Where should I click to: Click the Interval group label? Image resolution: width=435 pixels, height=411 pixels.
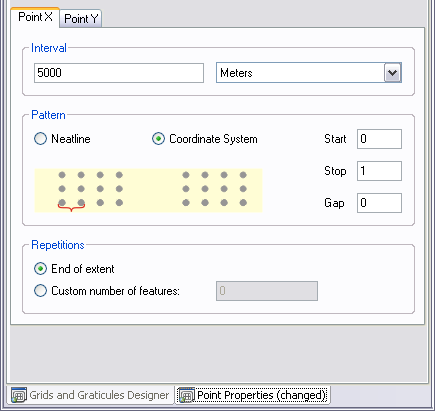[49, 48]
